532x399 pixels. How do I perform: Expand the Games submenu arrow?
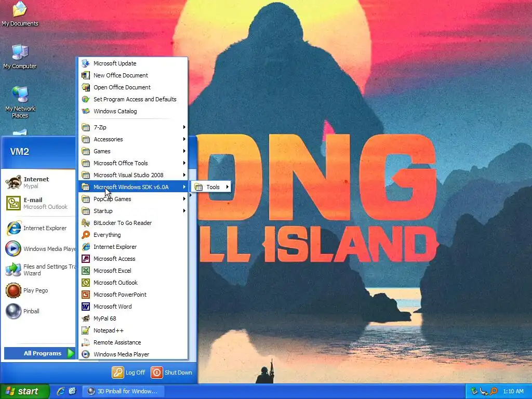click(x=184, y=151)
